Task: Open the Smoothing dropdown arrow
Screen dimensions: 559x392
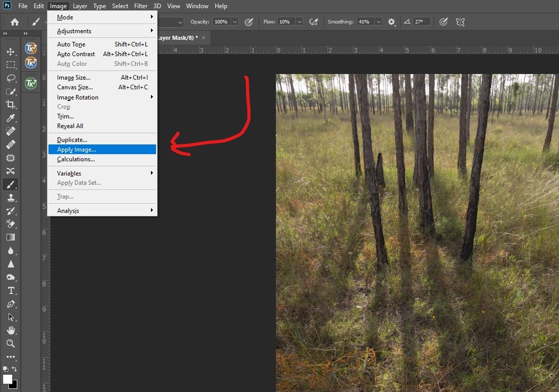Action: pos(378,22)
